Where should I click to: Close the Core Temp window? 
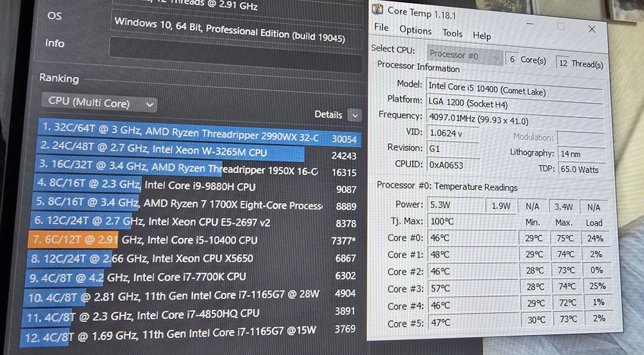tap(591, 29)
